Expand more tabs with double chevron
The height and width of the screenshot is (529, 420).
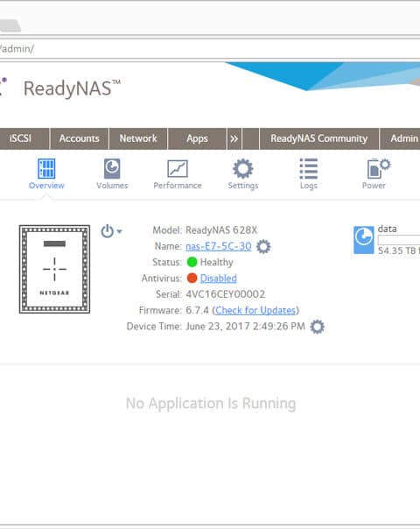pyautogui.click(x=234, y=138)
